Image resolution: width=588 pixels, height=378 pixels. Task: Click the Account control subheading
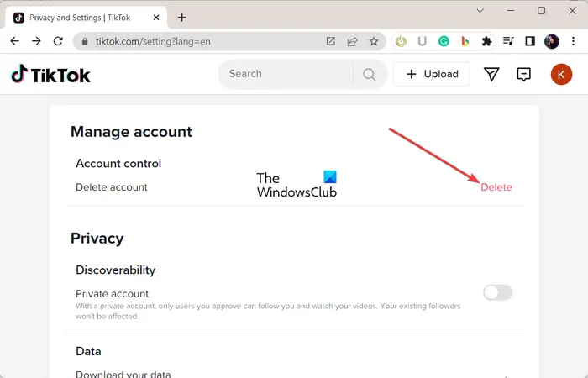pyautogui.click(x=118, y=164)
